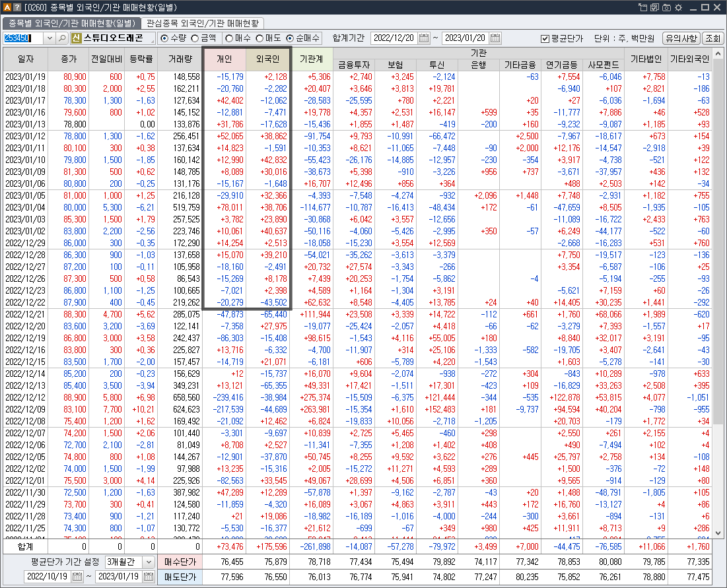Click the 외국인 column header

click(x=268, y=59)
